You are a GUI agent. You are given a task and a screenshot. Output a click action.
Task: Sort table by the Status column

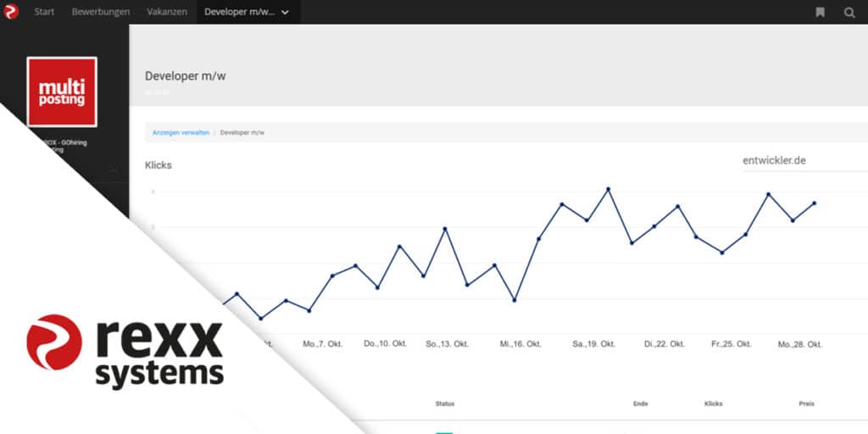point(445,403)
